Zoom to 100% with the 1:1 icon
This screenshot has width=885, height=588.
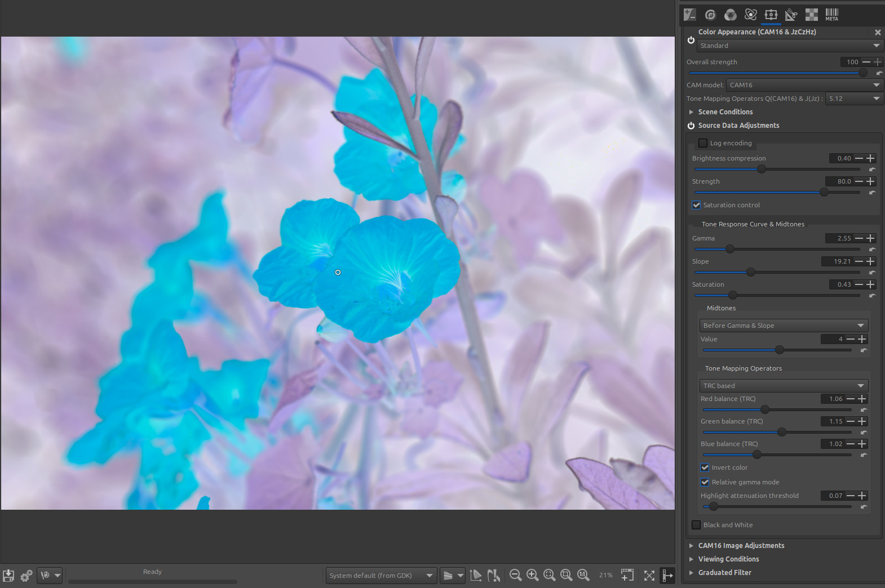pos(583,575)
